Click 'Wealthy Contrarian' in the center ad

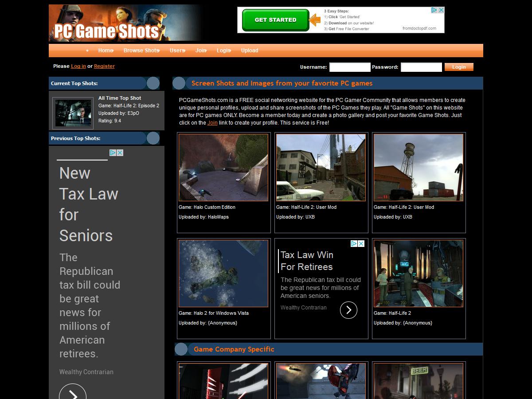[304, 308]
